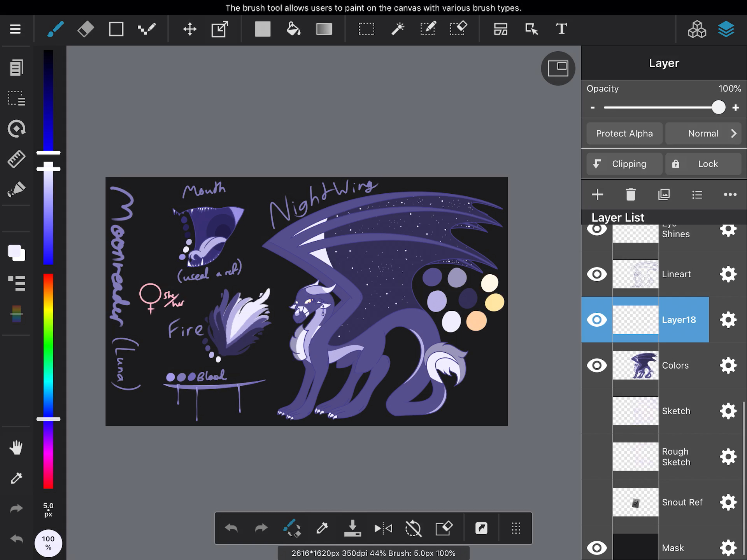Screen dimensions: 747x560
Task: Open settings gear for Colors layer
Action: [x=728, y=366]
